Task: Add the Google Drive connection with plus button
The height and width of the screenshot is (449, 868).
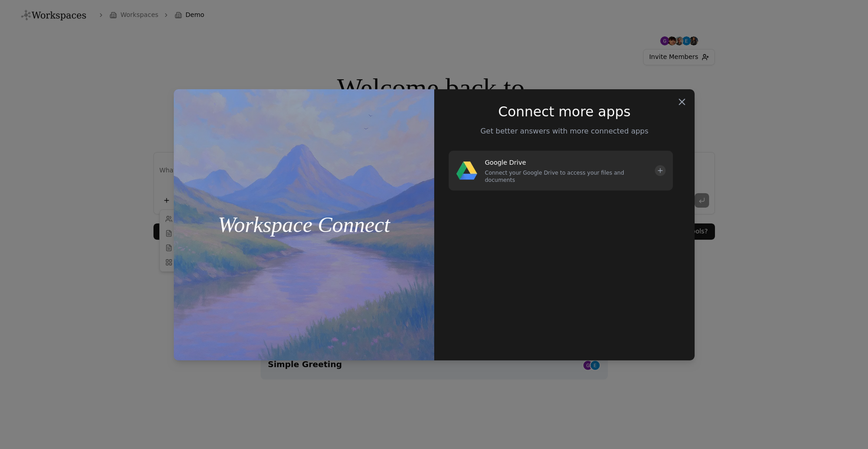Action: tap(660, 170)
